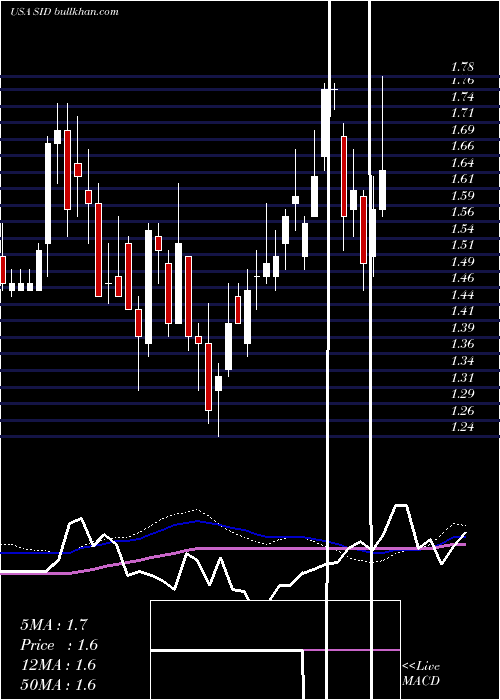Click the 1.31 price axis label

pyautogui.click(x=462, y=377)
